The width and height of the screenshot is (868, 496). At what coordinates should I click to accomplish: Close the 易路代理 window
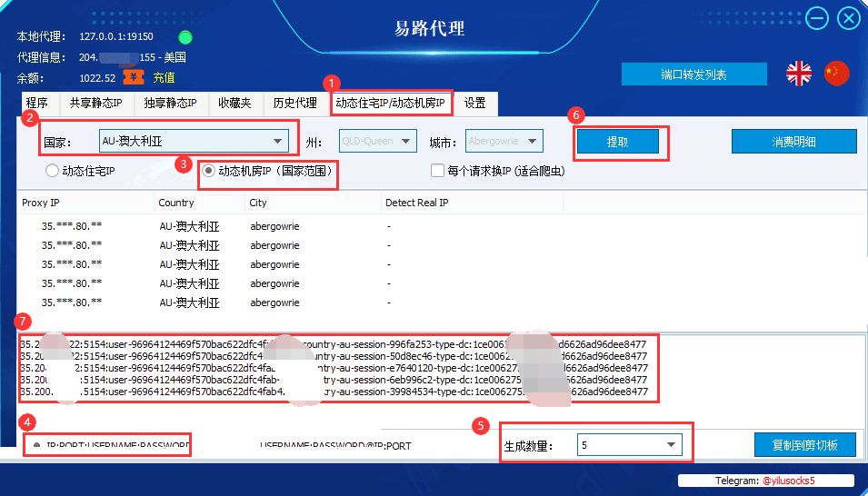tap(849, 19)
